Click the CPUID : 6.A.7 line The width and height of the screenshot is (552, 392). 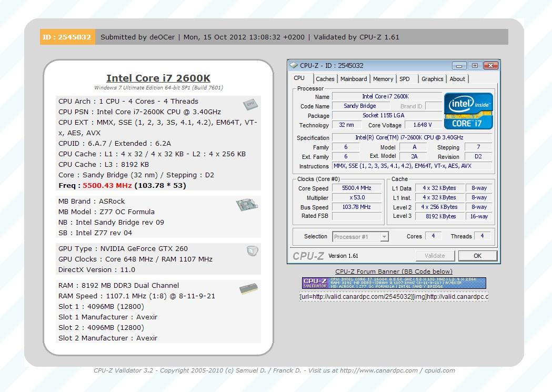pyautogui.click(x=114, y=144)
